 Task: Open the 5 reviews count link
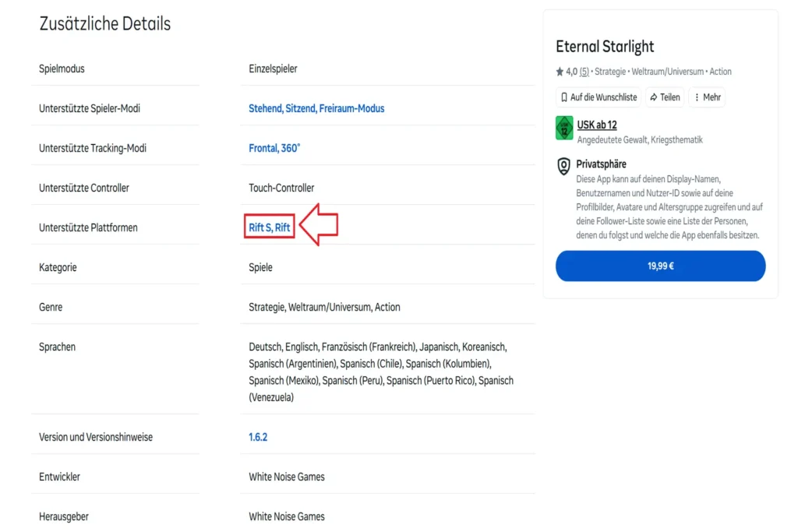tap(584, 72)
